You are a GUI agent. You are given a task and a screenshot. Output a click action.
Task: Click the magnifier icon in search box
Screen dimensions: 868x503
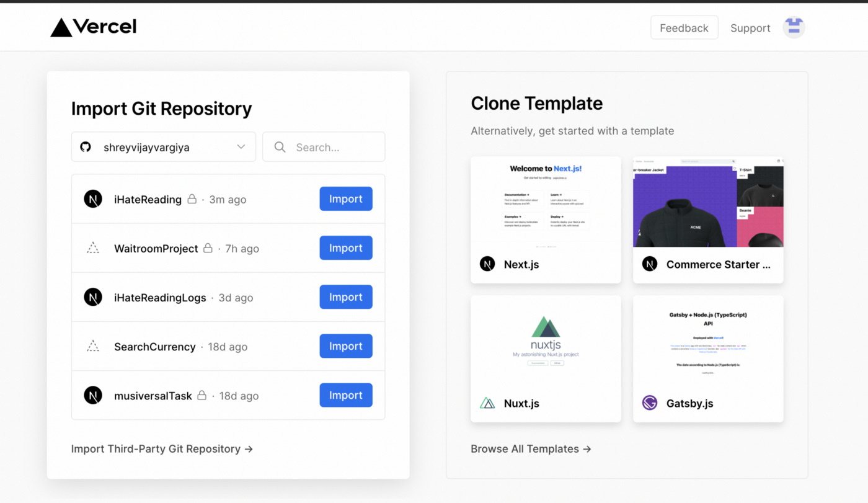coord(280,147)
